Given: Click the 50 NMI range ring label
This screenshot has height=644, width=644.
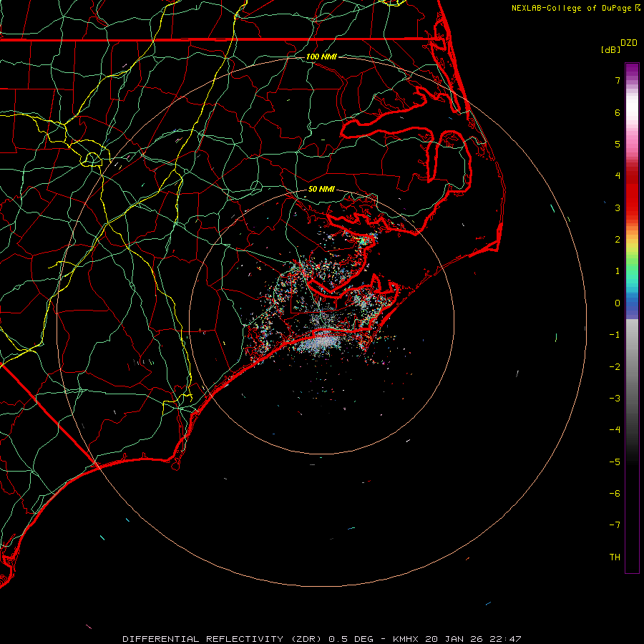Looking at the screenshot, I should click(x=321, y=189).
